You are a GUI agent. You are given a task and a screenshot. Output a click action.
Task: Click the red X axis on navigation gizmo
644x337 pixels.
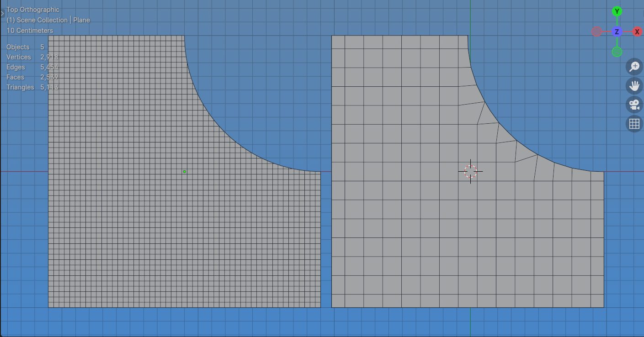637,32
